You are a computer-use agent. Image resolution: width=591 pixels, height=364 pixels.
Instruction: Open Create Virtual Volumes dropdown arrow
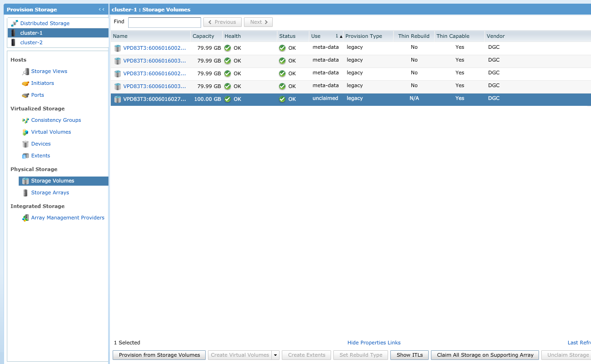tap(275, 355)
